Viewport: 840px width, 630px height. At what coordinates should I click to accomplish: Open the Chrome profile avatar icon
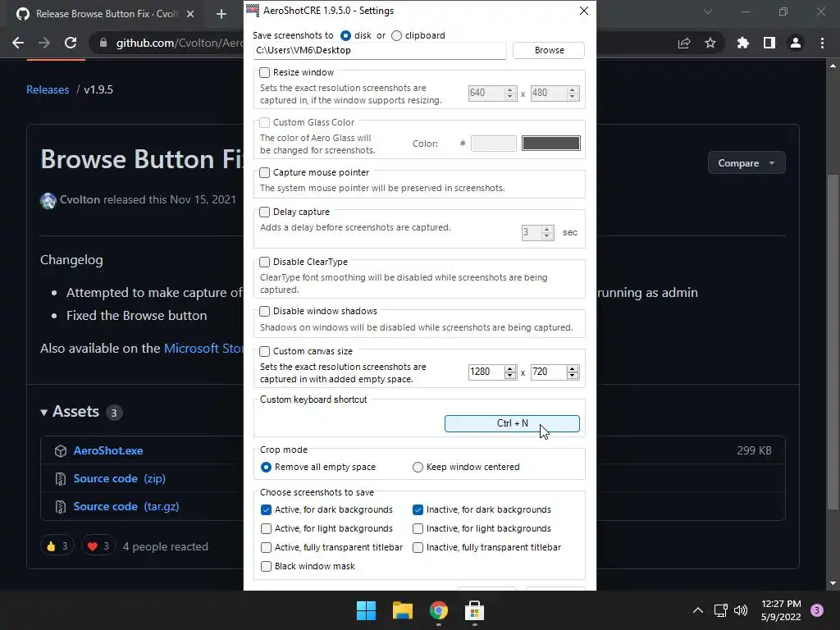pos(796,43)
